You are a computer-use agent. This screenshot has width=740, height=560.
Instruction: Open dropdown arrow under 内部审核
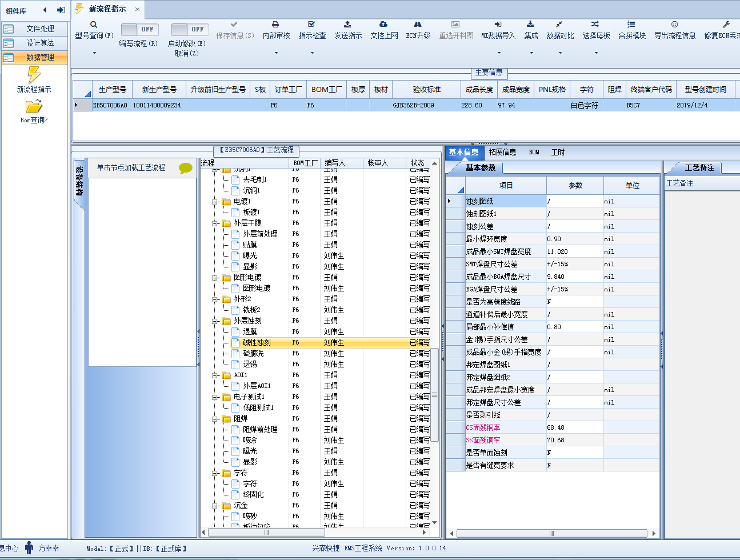[276, 53]
